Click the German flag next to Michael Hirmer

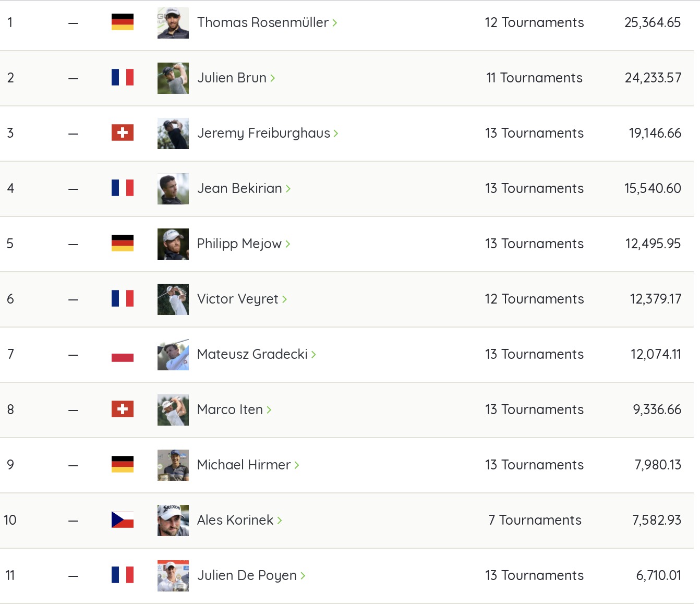coord(123,464)
